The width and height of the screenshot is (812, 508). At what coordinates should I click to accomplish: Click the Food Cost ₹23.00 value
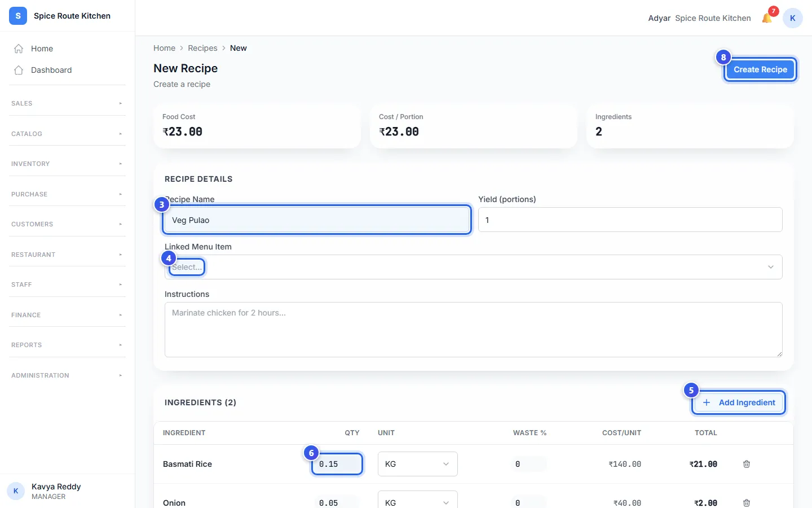point(182,132)
